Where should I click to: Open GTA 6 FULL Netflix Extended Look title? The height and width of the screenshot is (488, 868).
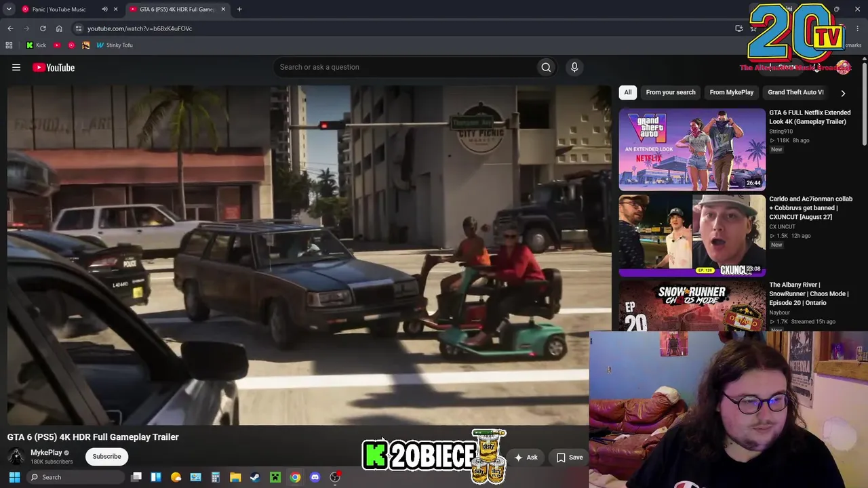(x=810, y=117)
